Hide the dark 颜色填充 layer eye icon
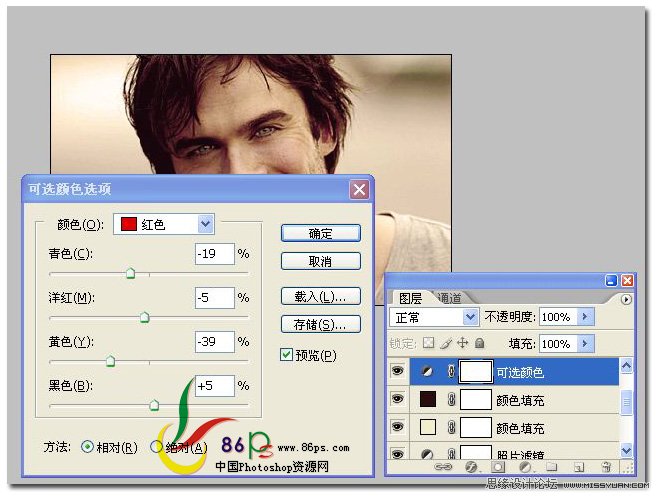This screenshot has height=500, width=660. (397, 399)
